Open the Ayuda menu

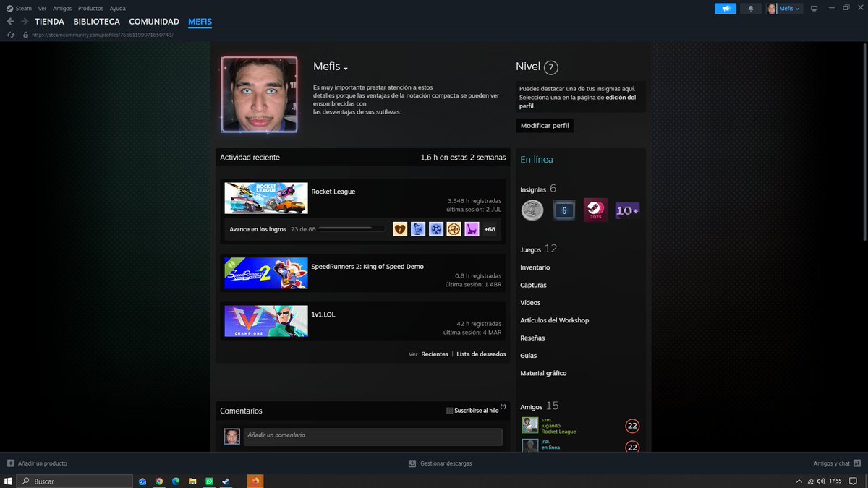117,9
